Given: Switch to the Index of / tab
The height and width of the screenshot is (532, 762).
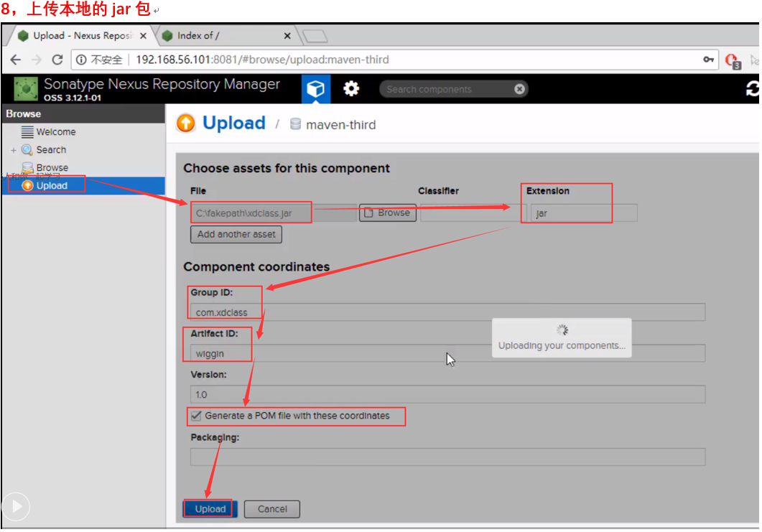Looking at the screenshot, I should tap(223, 35).
